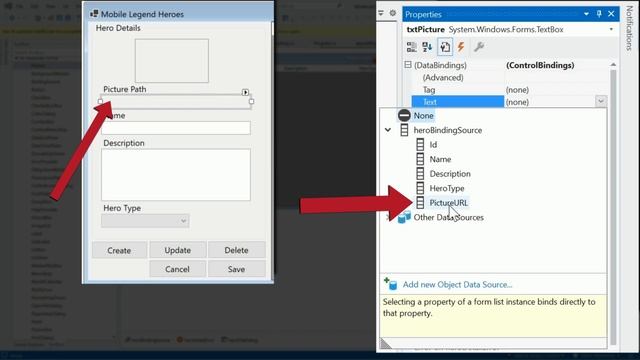Click the pin auto-hide icon in Properties
This screenshot has width=640, height=360.
click(x=599, y=14)
